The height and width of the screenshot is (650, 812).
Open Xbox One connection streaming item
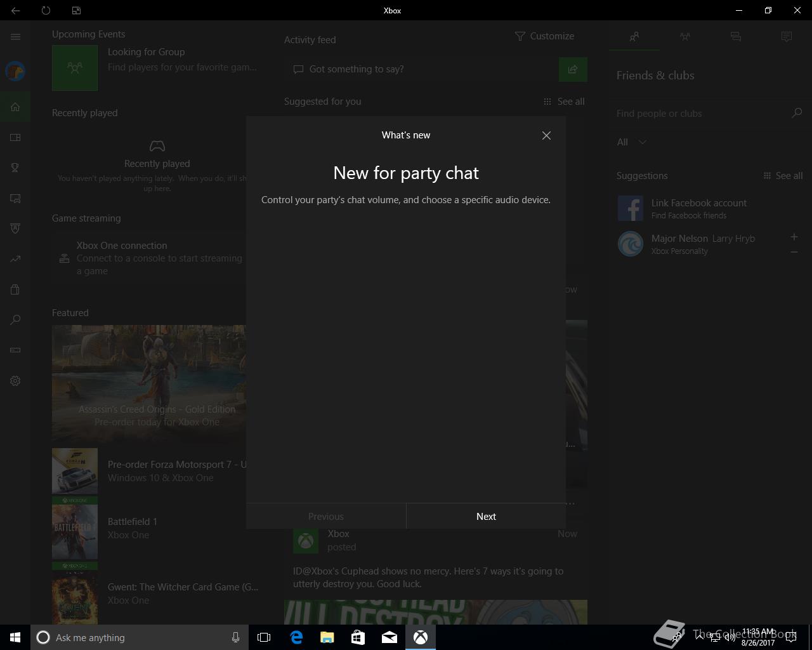point(149,258)
